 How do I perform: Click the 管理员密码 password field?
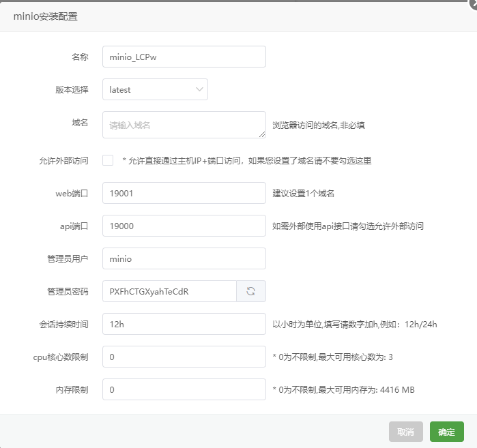[x=169, y=291]
